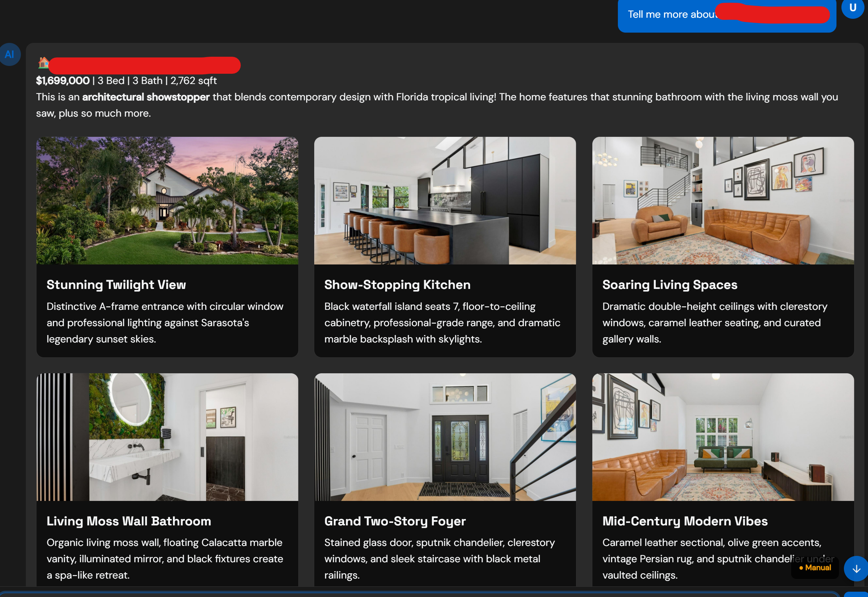Click the Living Moss Wall Bathroom image
The width and height of the screenshot is (868, 597).
point(167,437)
